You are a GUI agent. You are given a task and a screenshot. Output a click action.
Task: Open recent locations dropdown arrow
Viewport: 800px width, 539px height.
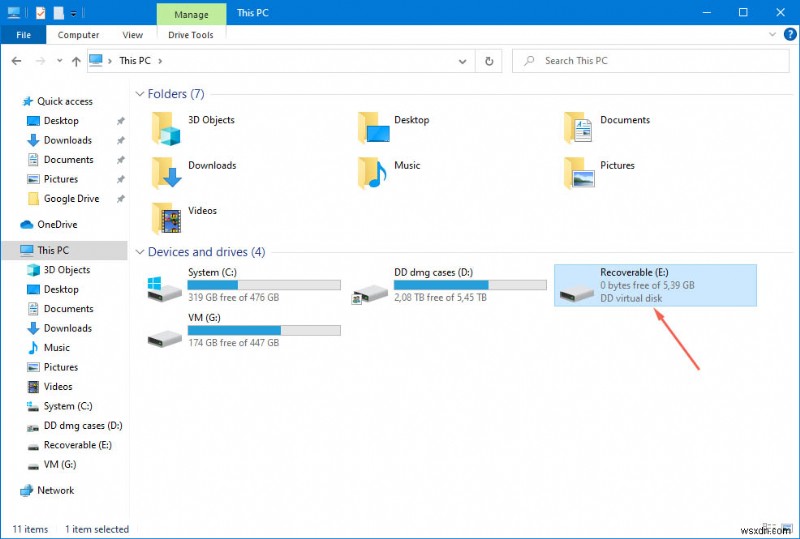click(60, 61)
